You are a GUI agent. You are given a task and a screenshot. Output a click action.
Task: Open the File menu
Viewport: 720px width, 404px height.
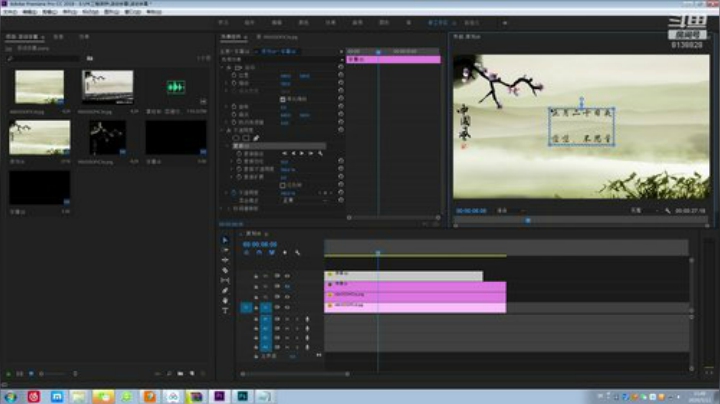pyautogui.click(x=10, y=11)
